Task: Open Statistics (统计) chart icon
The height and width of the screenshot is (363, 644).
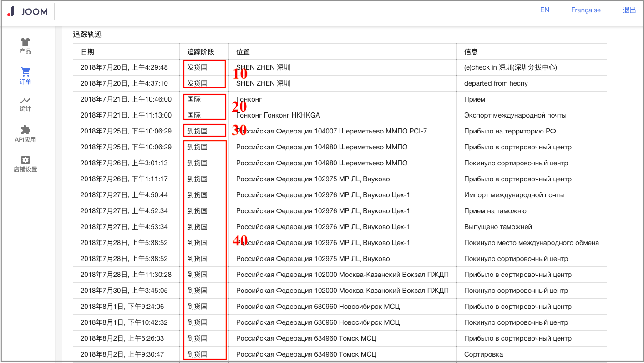Action: pos(25,100)
